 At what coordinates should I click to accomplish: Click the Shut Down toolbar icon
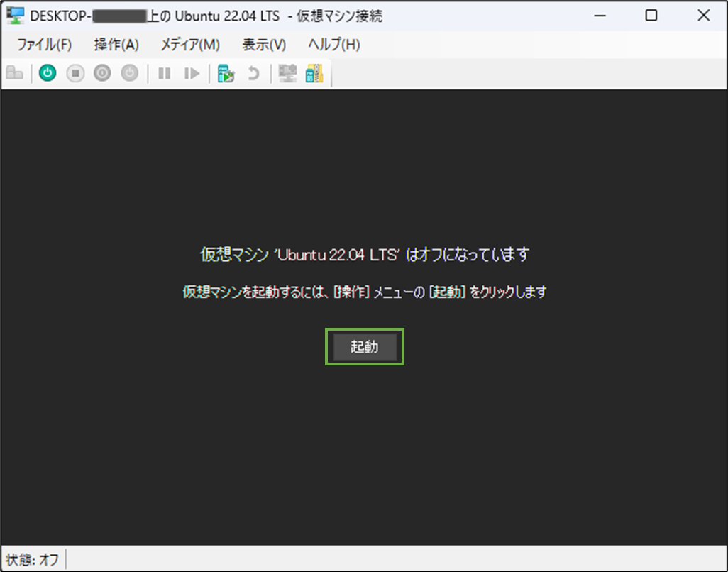pyautogui.click(x=101, y=73)
